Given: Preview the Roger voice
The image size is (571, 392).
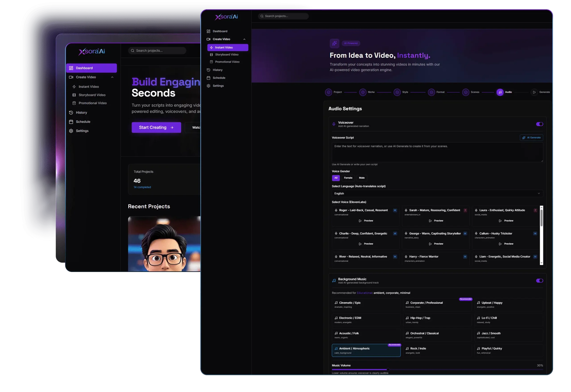Looking at the screenshot, I should [366, 221].
